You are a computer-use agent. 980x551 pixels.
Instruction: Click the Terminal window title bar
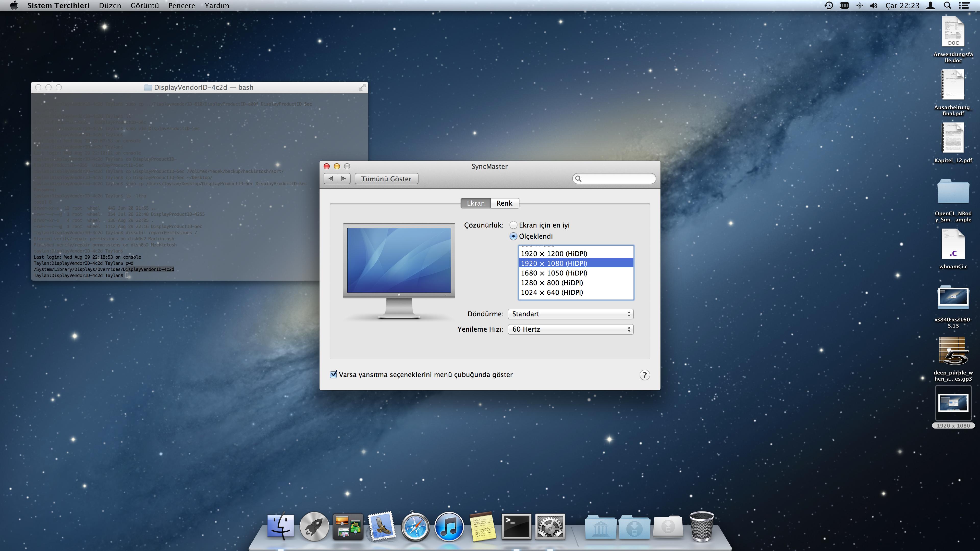click(x=199, y=87)
